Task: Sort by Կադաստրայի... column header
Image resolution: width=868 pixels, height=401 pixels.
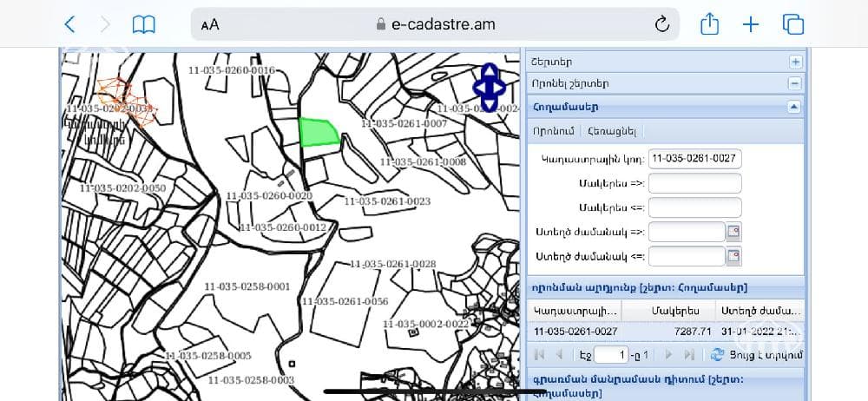Action: point(575,311)
